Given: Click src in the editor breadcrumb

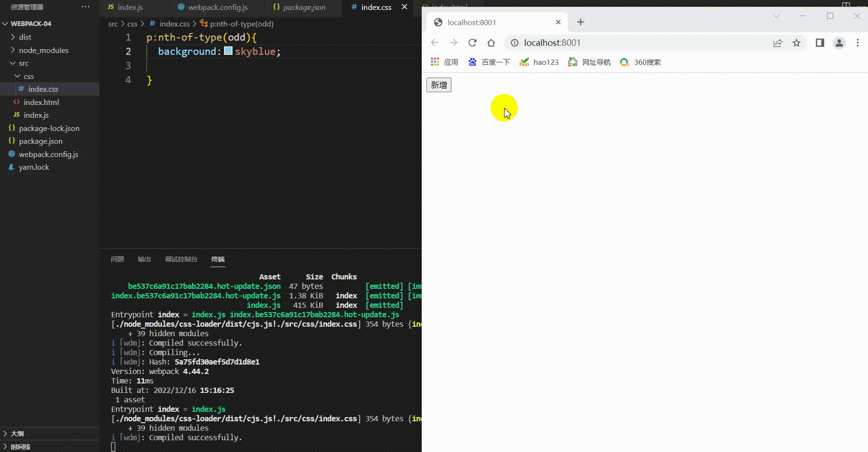Looking at the screenshot, I should click(x=113, y=24).
